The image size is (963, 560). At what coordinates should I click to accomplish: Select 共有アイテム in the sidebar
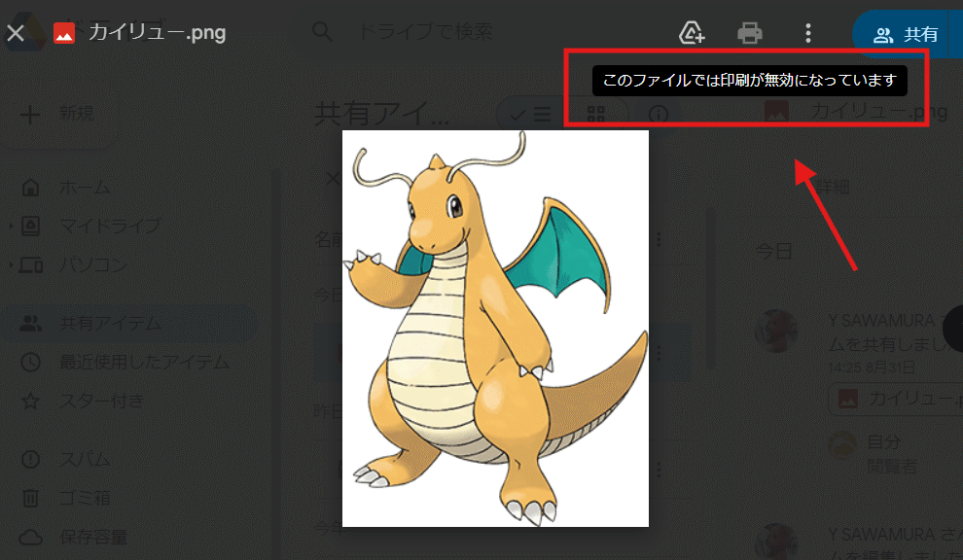[129, 323]
